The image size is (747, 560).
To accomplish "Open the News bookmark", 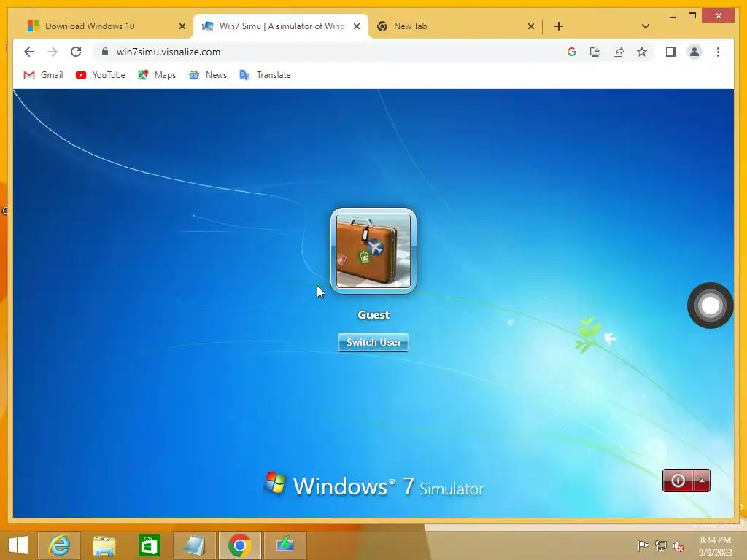I will click(208, 75).
